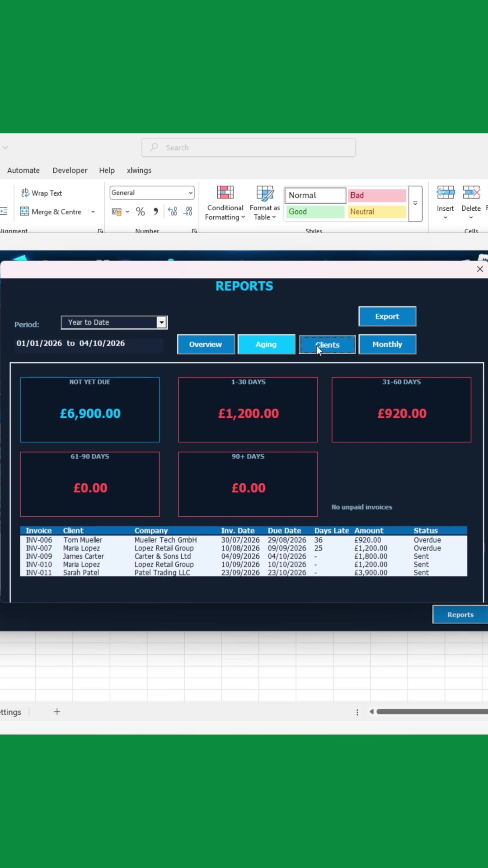Click the sheet tab options dots
Image resolution: width=488 pixels, height=868 pixels.
[x=357, y=712]
